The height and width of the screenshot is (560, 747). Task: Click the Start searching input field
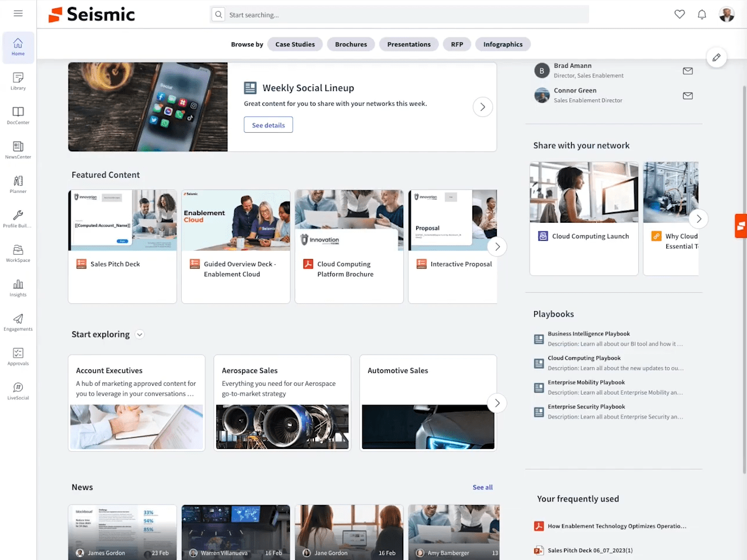403,15
